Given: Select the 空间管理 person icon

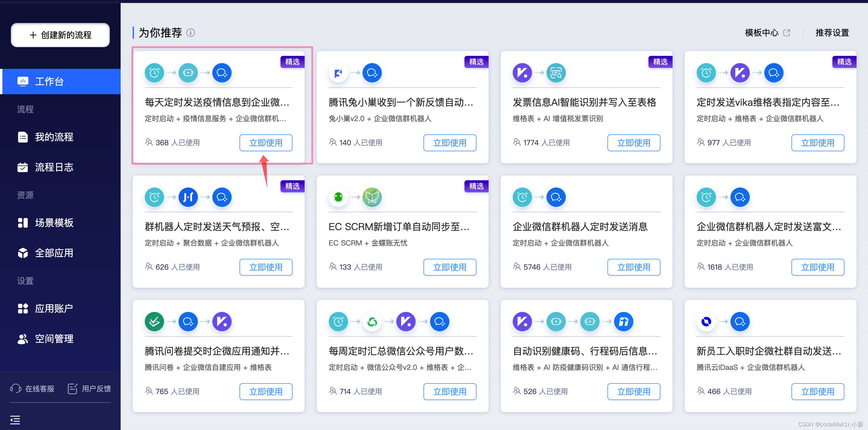Looking at the screenshot, I should pos(23,339).
